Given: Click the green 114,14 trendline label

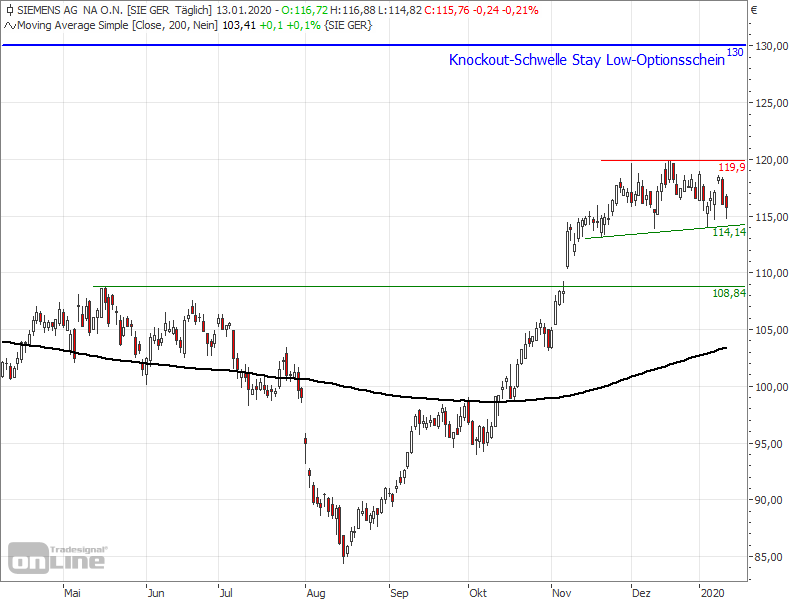Looking at the screenshot, I should pyautogui.click(x=729, y=232).
